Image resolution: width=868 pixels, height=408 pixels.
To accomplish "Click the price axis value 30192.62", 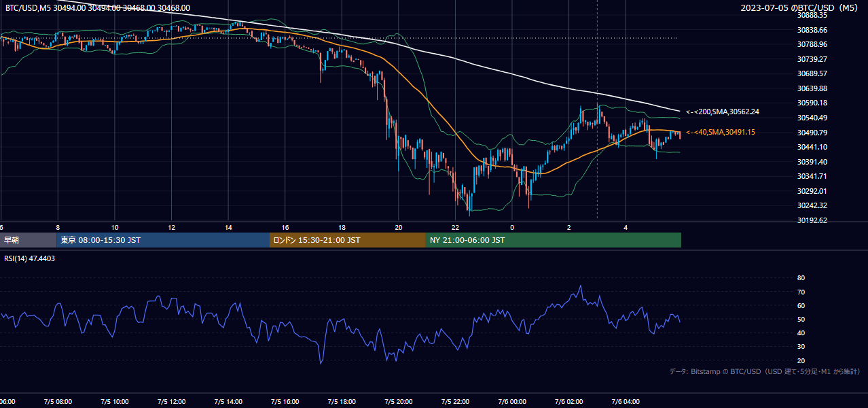I will pos(812,220).
